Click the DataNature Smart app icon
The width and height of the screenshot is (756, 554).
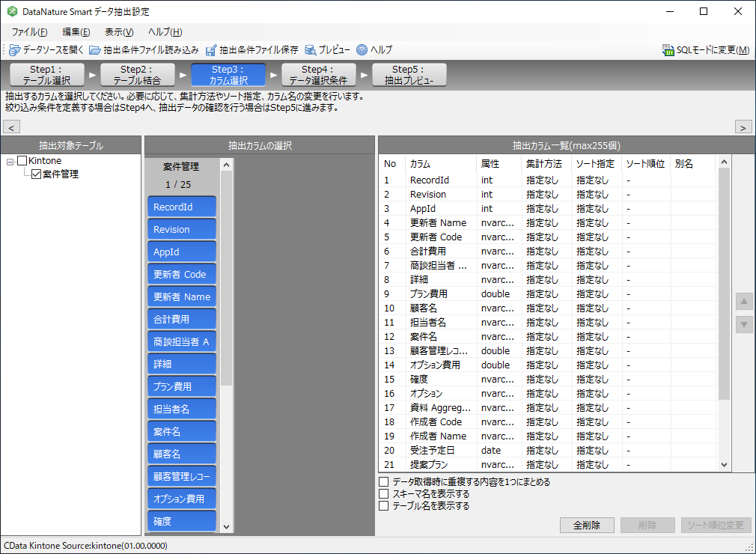coord(13,11)
